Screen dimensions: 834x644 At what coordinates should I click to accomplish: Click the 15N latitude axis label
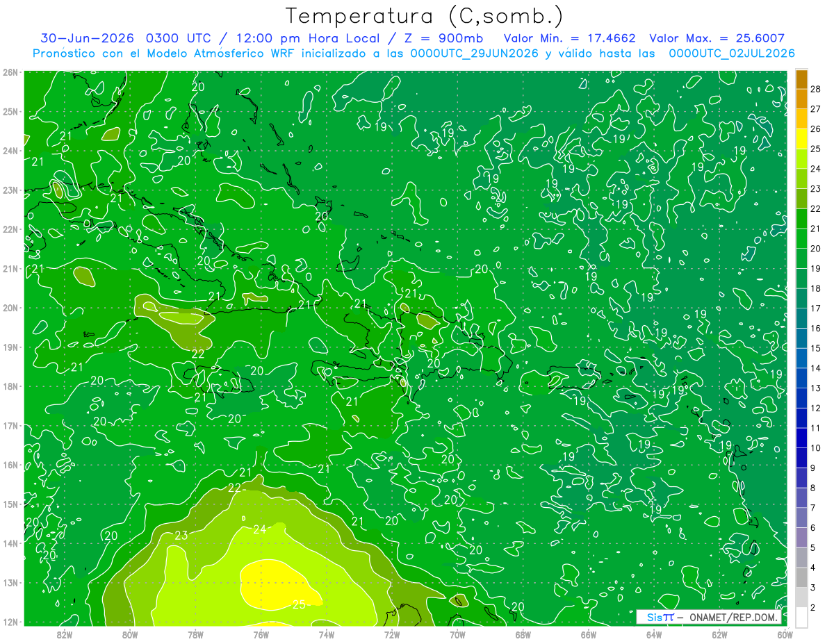[x=10, y=504]
